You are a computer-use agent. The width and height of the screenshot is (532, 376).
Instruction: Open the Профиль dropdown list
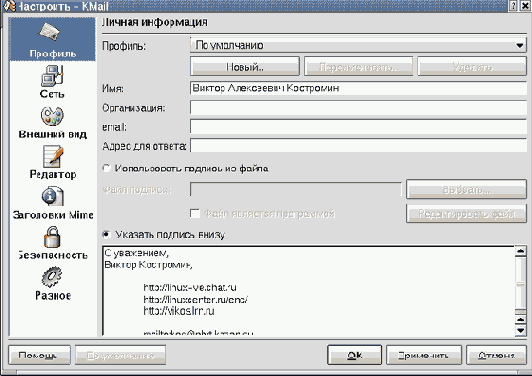click(x=358, y=45)
